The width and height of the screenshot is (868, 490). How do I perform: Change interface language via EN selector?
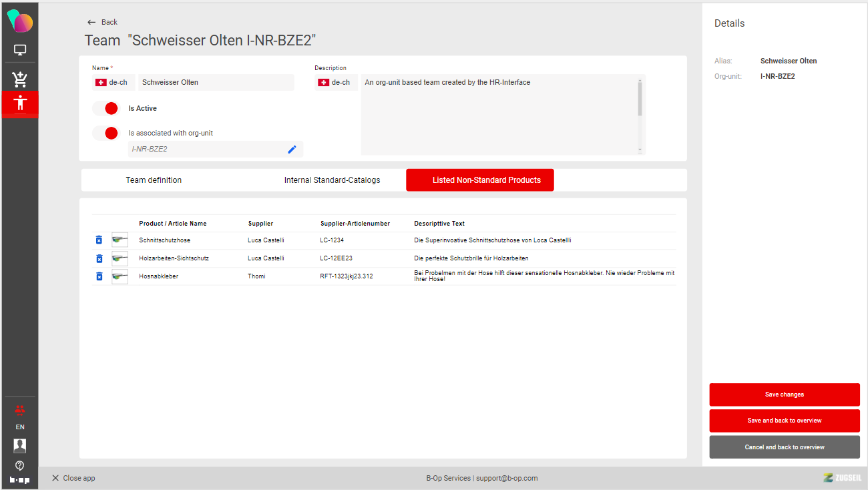(x=20, y=427)
